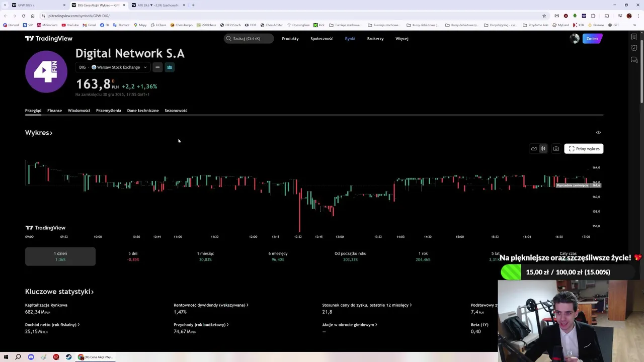Open the watchlist icon in the right sidebar
This screenshot has width=644, height=362.
pos(634,37)
